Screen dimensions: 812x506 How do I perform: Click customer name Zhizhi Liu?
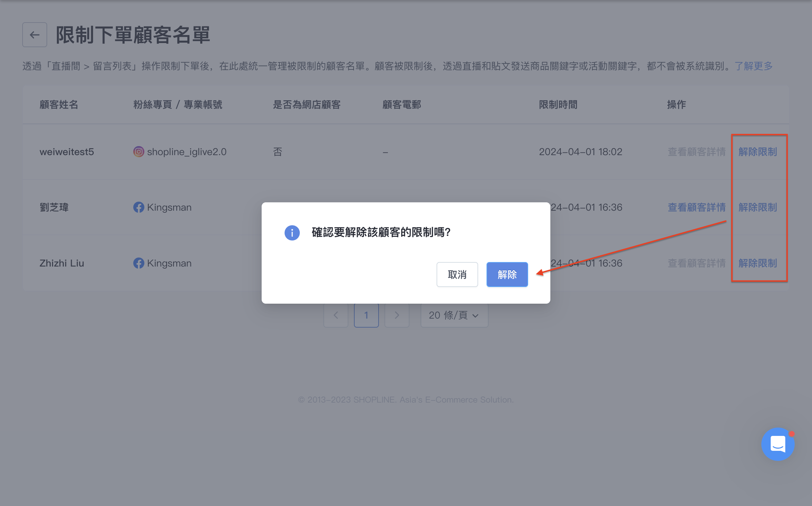point(62,263)
